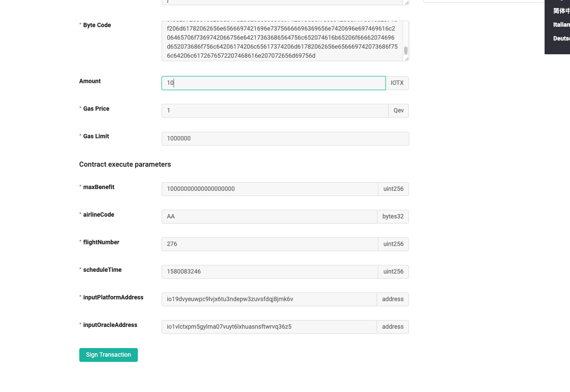Click the maxBenefit value field

point(269,189)
